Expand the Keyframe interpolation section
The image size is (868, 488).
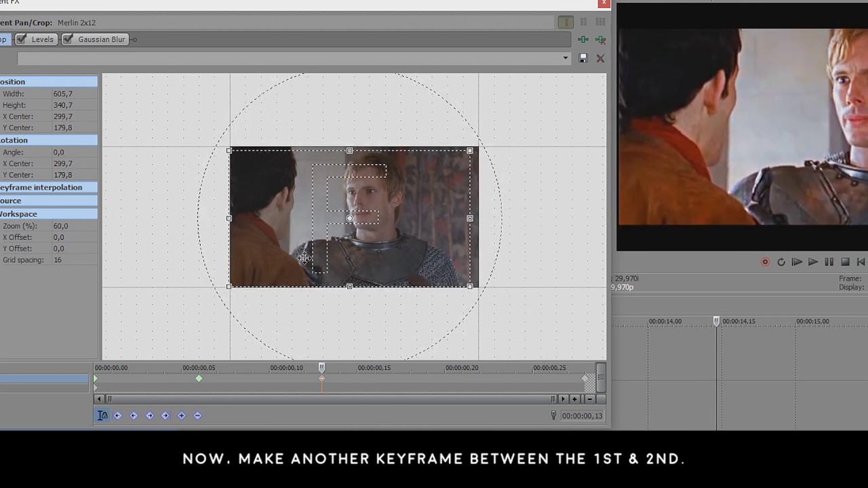(x=49, y=188)
